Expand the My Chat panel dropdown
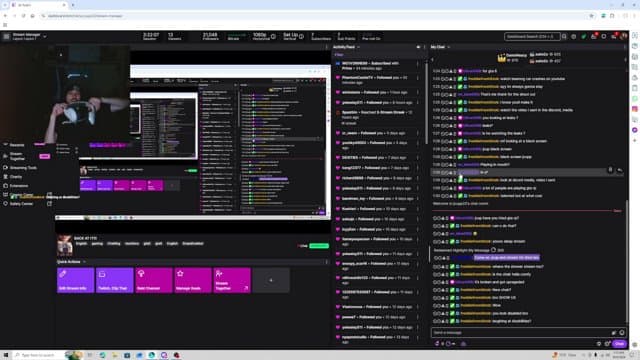Screen dimensions: 640x360 coord(449,47)
